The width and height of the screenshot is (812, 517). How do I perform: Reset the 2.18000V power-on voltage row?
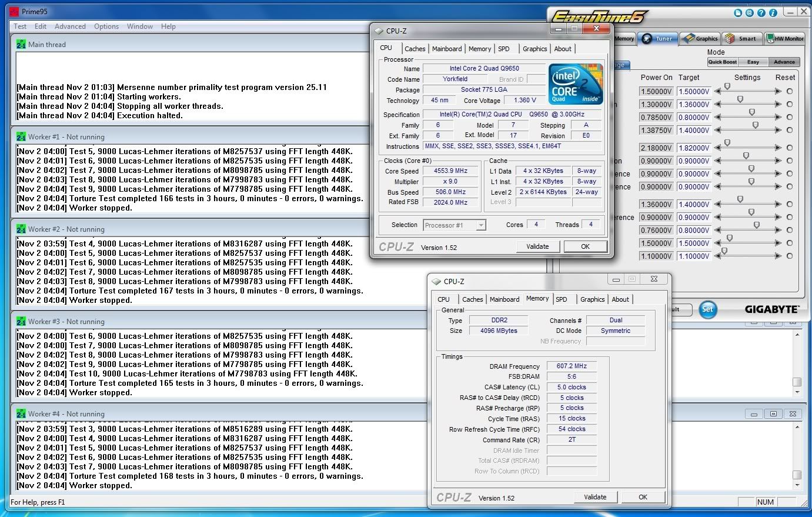[790, 148]
